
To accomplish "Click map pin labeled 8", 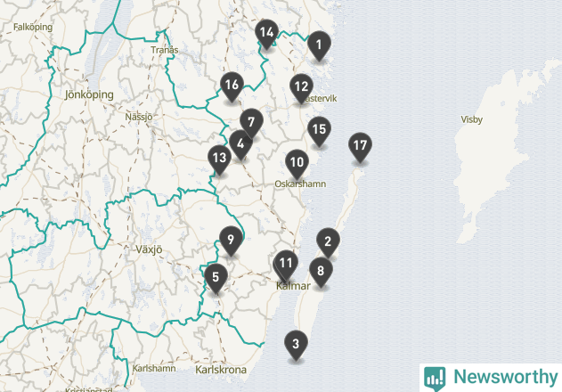I will tap(321, 272).
